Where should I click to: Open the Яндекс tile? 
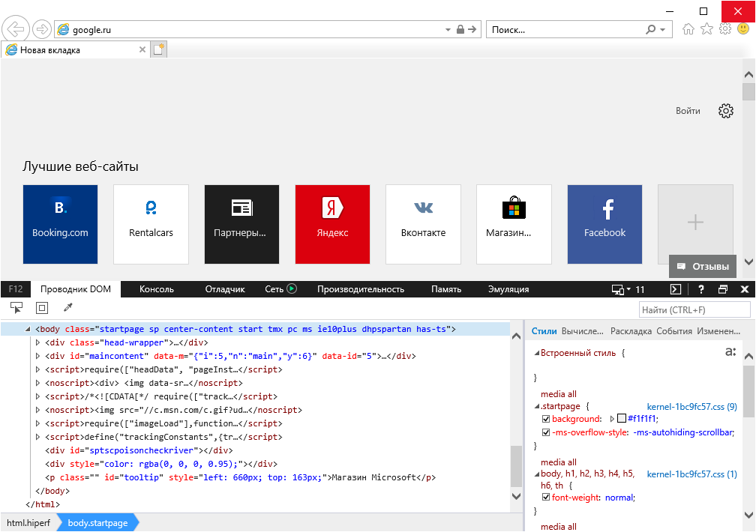coord(333,224)
